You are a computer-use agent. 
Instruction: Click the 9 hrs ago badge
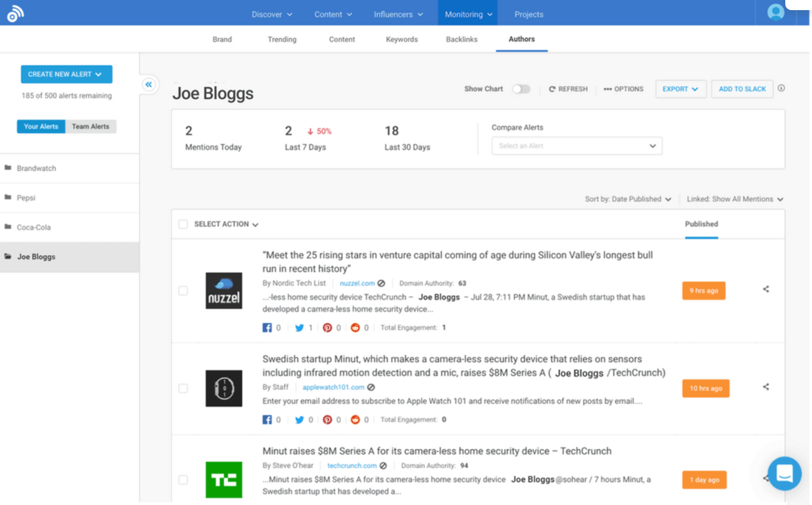[x=704, y=291]
